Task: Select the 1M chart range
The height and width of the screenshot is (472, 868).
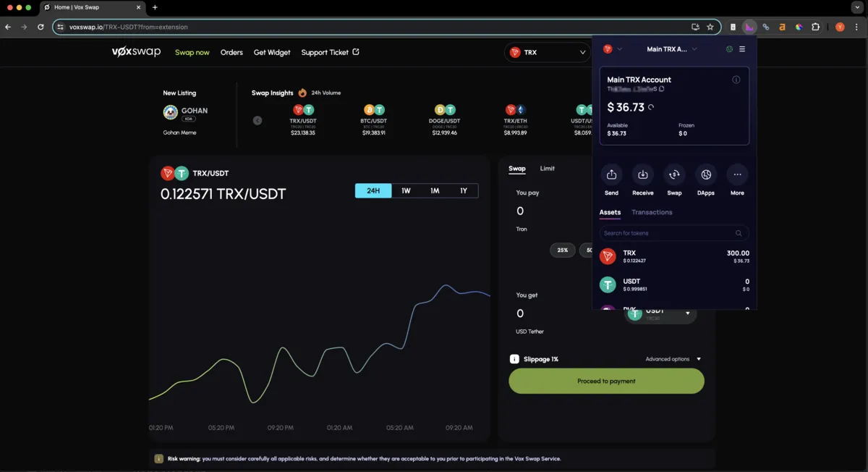Action: 435,191
